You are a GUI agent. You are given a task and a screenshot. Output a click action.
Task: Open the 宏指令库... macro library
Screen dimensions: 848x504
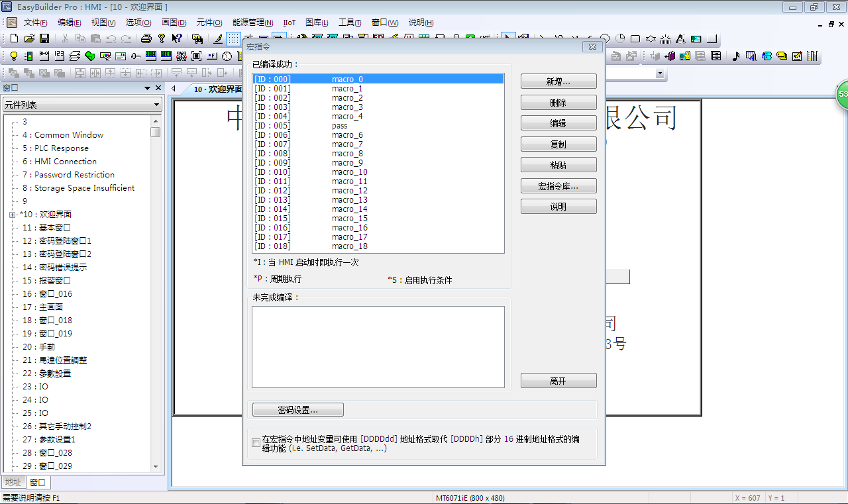[x=558, y=187]
